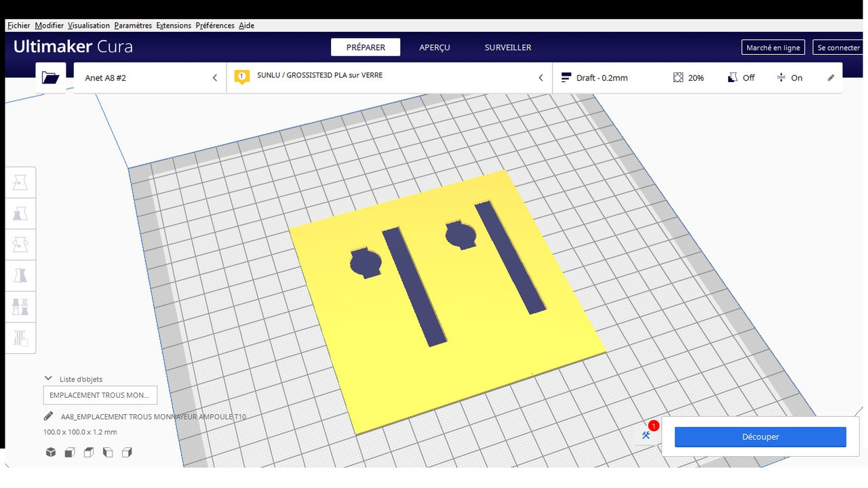Select the Per Model Settings tool

click(20, 306)
